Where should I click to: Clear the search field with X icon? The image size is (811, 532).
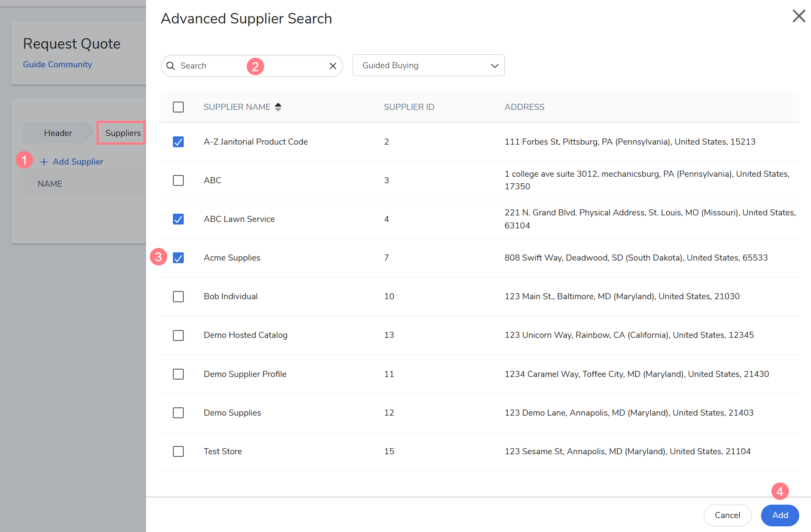point(333,66)
